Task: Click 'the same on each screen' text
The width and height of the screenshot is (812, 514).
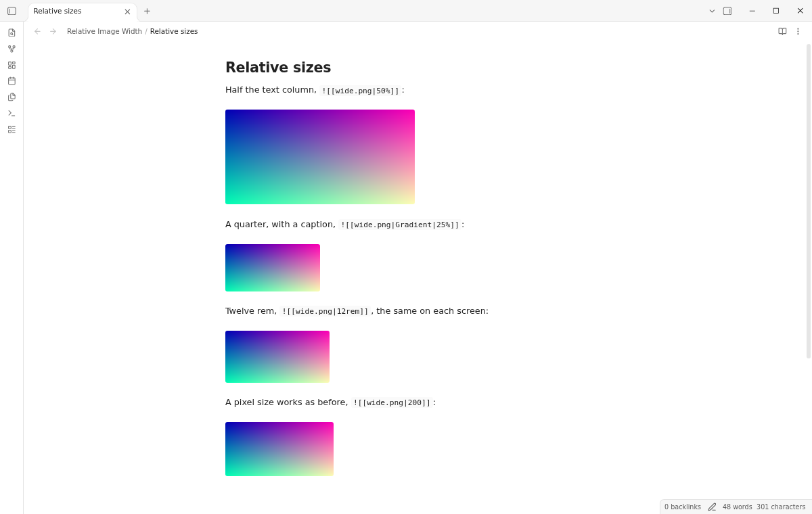Action: pos(432,311)
